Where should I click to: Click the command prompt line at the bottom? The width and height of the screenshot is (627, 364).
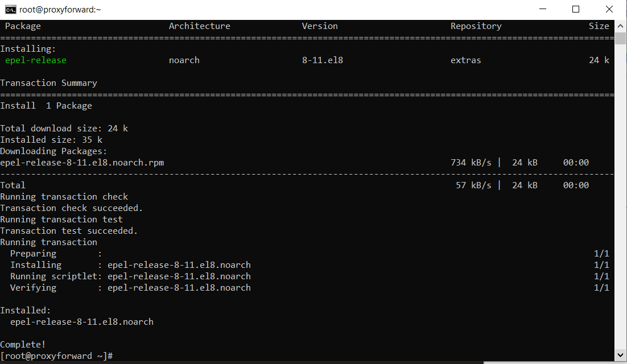(57, 355)
